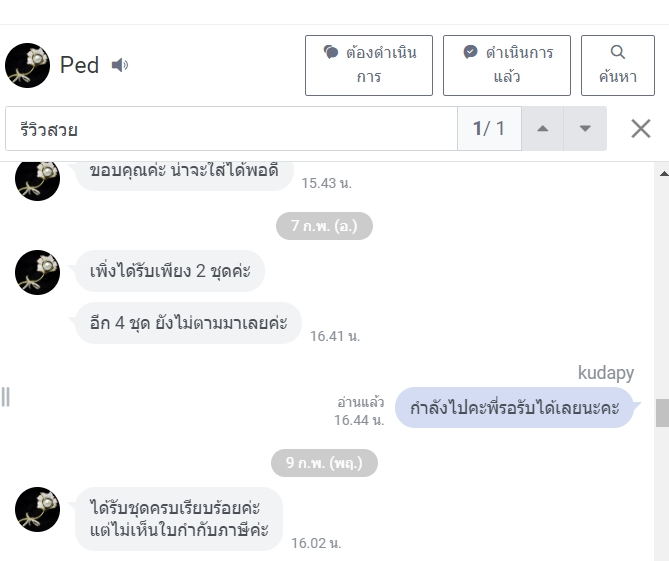Click the Ped contact name
The image size is (669, 561).
(79, 65)
